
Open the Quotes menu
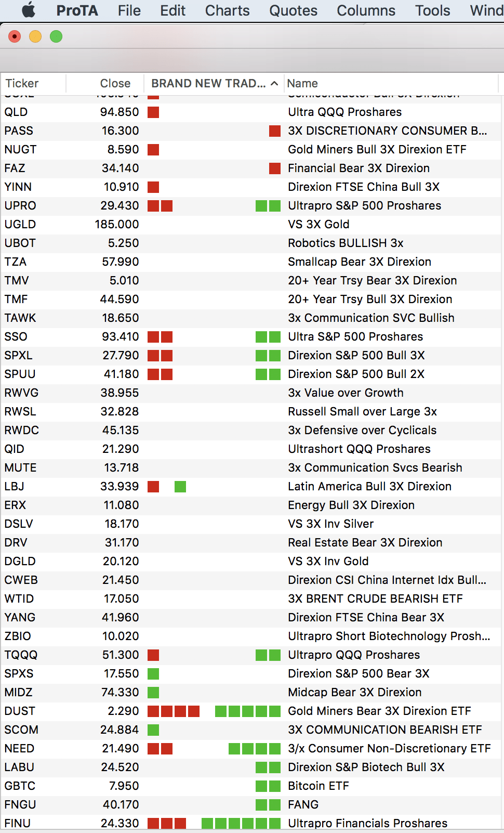coord(293,10)
